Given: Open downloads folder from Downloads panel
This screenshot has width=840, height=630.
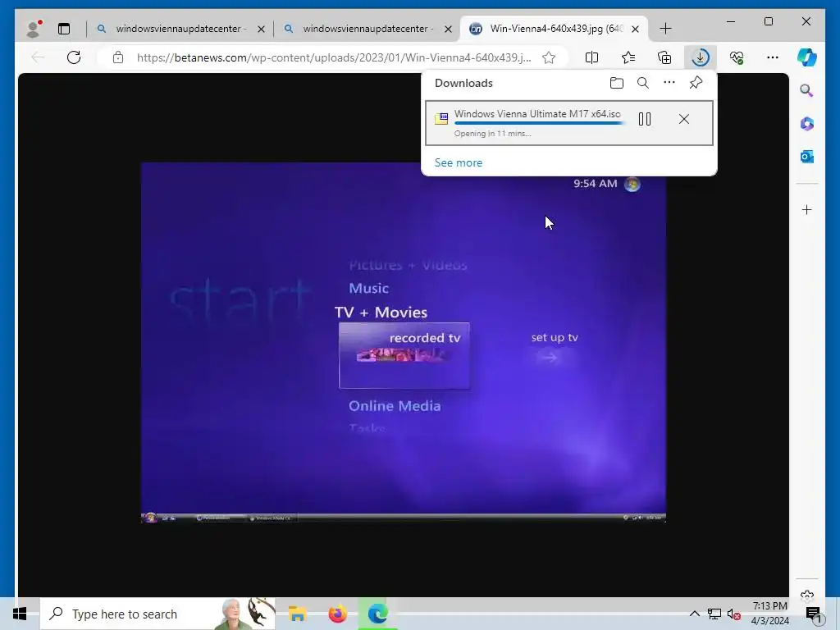Looking at the screenshot, I should point(617,83).
